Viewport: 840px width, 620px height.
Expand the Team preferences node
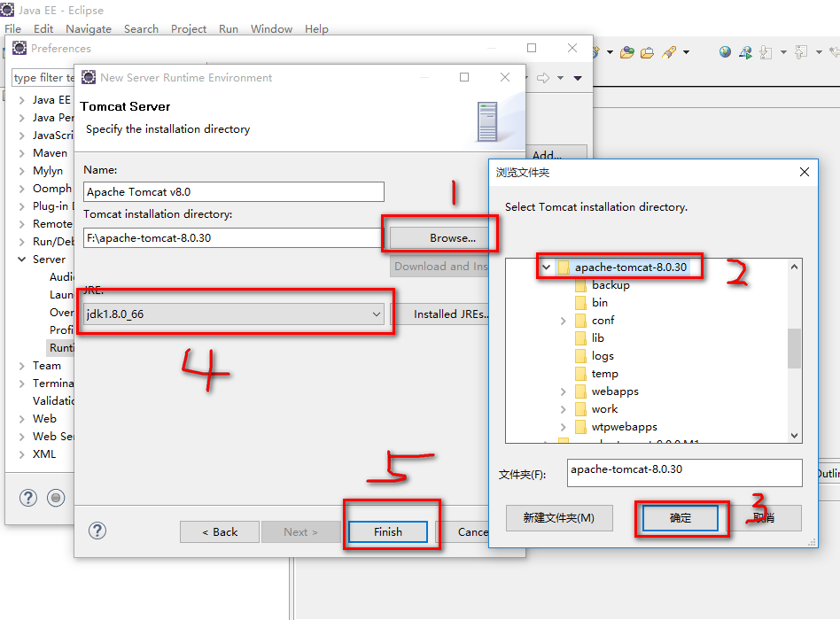click(22, 366)
